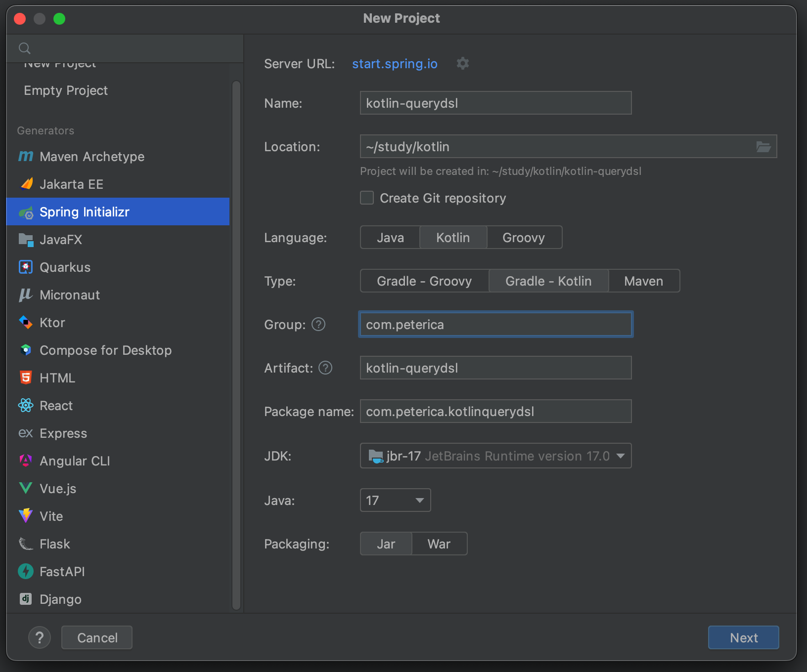Screen dimensions: 807x672
Task: Click the Express ex icon
Action: (x=26, y=433)
